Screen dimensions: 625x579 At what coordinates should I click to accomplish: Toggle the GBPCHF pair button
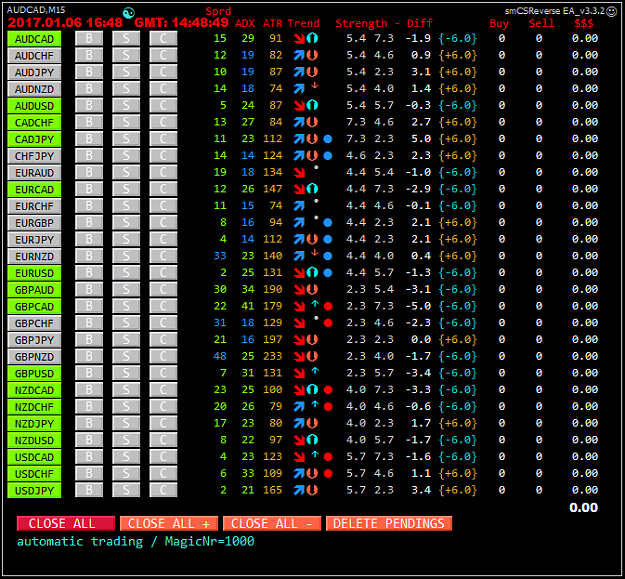pos(34,323)
